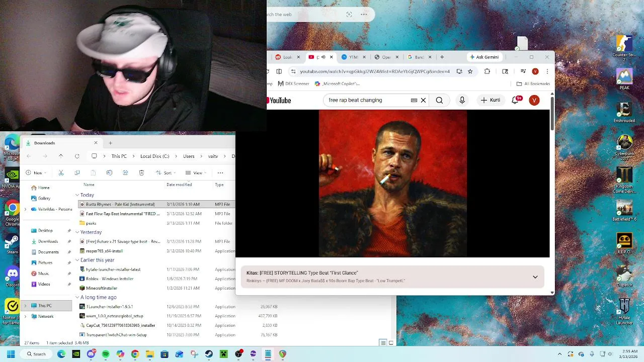The image size is (644, 362).
Task: Collapse the A long time ago group
Action: pyautogui.click(x=77, y=297)
